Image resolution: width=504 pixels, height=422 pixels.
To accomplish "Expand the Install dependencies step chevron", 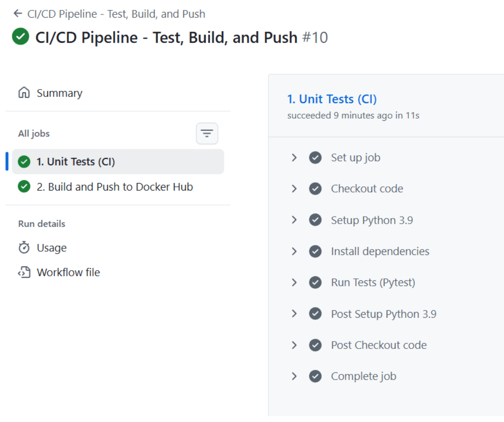I will click(x=294, y=251).
